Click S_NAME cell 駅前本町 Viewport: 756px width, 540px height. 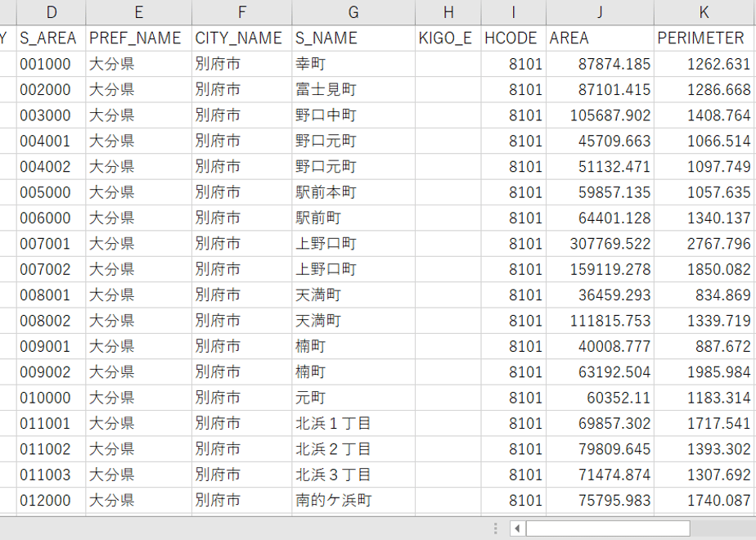(353, 192)
